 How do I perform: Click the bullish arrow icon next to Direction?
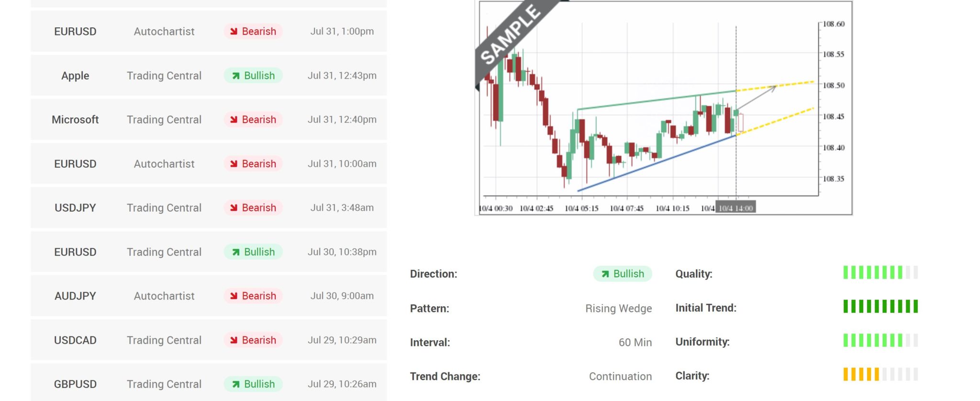(606, 274)
